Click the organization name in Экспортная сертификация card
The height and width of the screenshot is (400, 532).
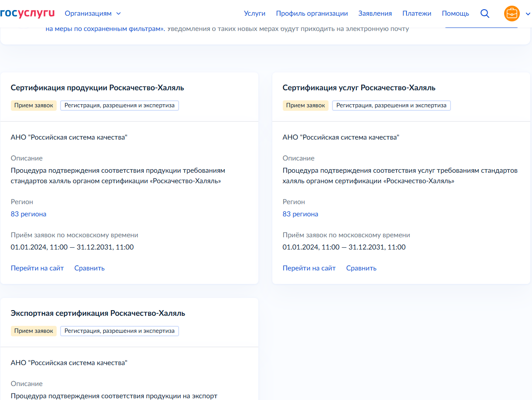(x=69, y=363)
